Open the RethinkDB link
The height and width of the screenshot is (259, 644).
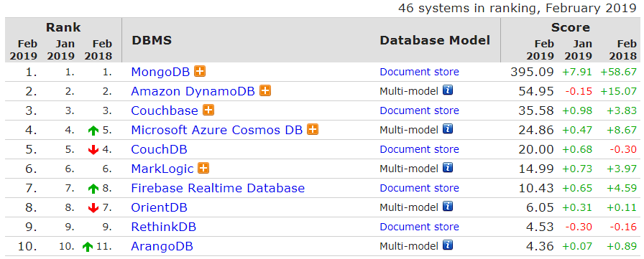click(x=163, y=227)
